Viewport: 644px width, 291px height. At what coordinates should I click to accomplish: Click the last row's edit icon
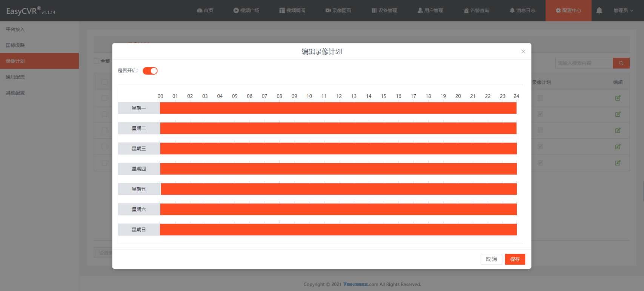coord(618,163)
